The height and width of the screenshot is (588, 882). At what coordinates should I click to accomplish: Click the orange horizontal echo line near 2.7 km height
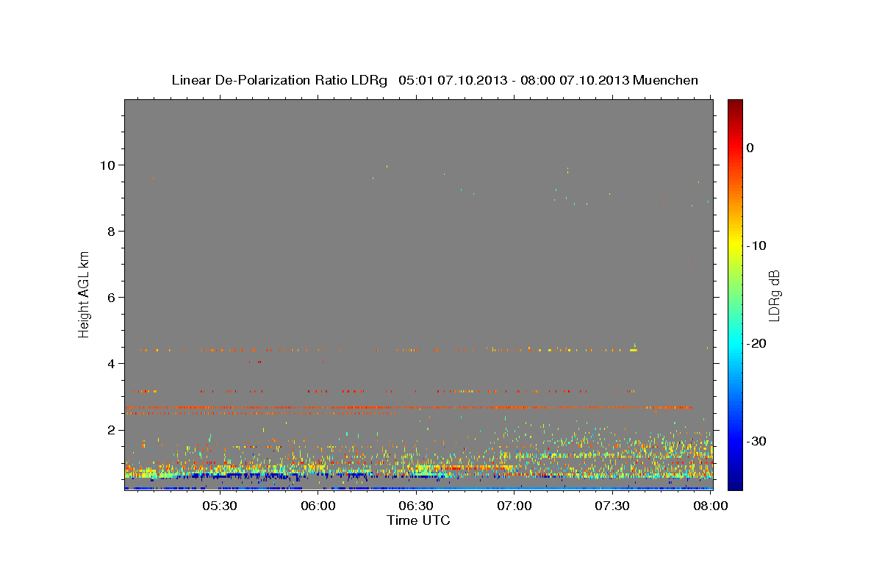(409, 407)
